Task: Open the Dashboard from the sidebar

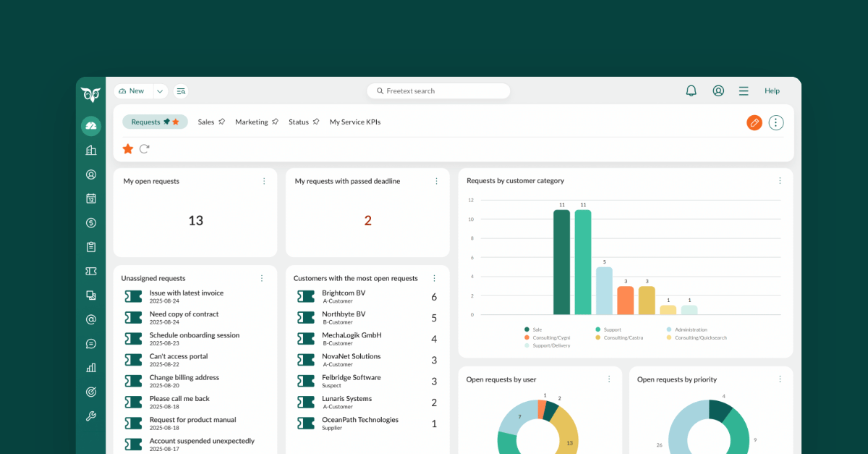Action: click(90, 126)
